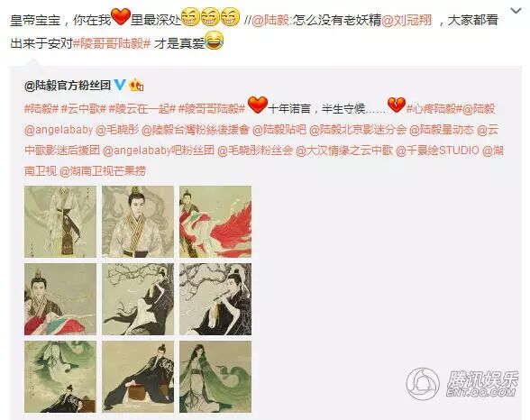This screenshot has width=530, height=420.
Task: Open the @湖南卫视芒果捞 mention
Action: tap(103, 171)
